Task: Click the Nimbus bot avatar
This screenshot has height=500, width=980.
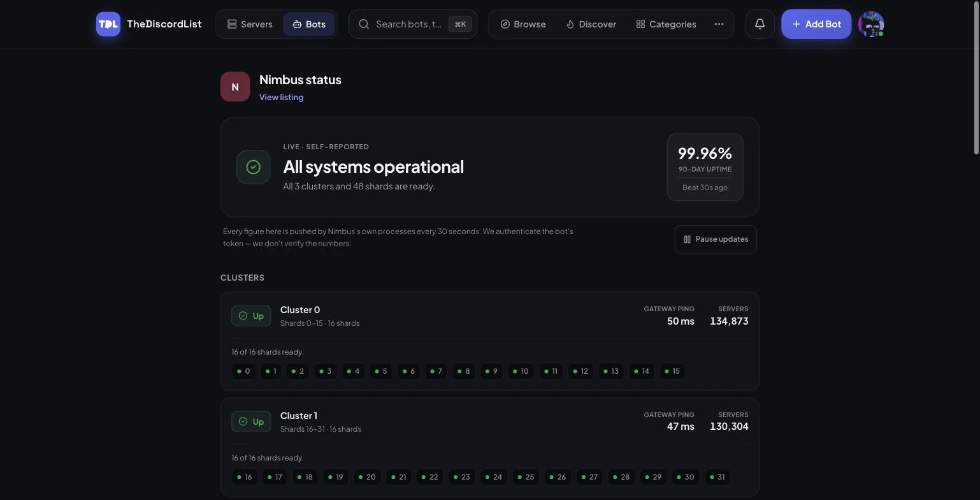Action: click(235, 87)
